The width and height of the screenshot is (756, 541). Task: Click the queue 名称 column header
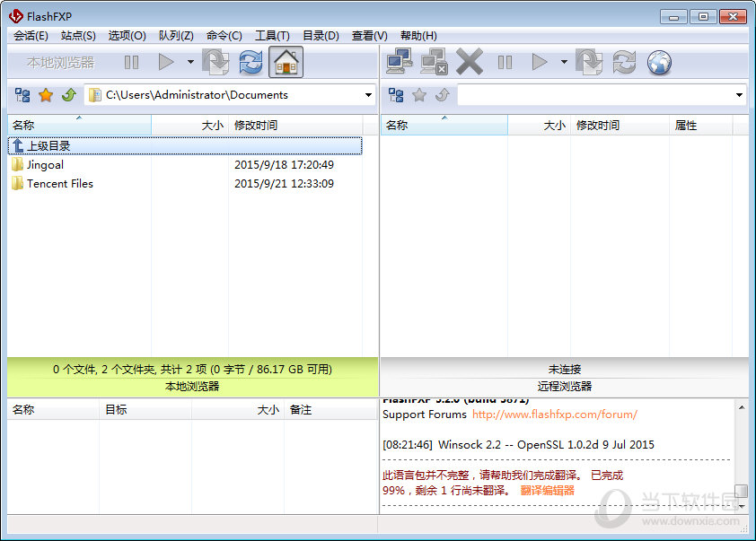click(53, 409)
